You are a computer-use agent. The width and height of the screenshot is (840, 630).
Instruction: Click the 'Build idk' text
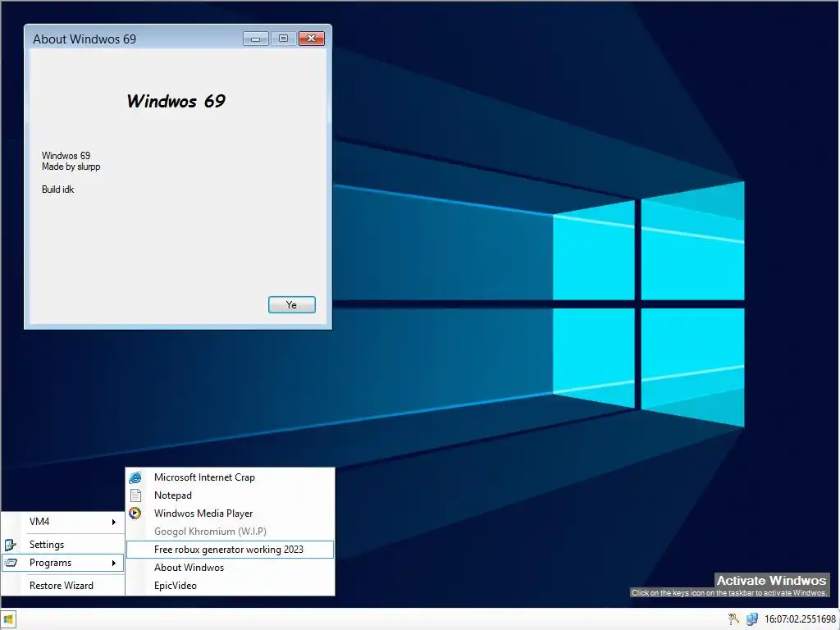(x=58, y=189)
